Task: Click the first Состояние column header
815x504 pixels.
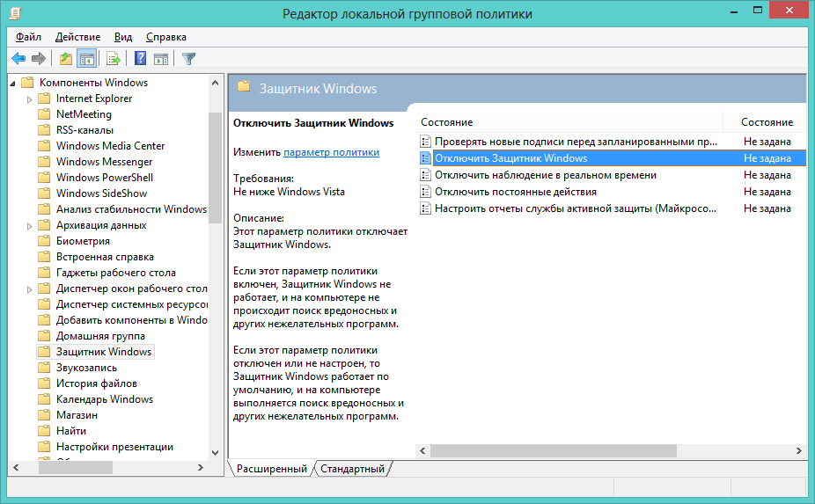Action: (569, 122)
